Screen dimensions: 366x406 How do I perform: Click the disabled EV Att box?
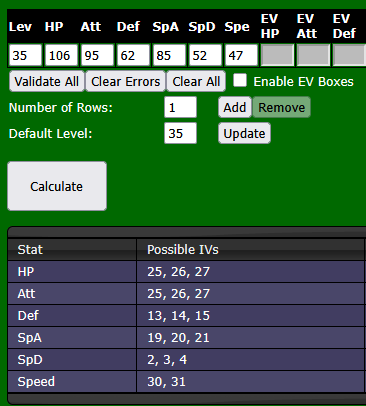pos(314,55)
